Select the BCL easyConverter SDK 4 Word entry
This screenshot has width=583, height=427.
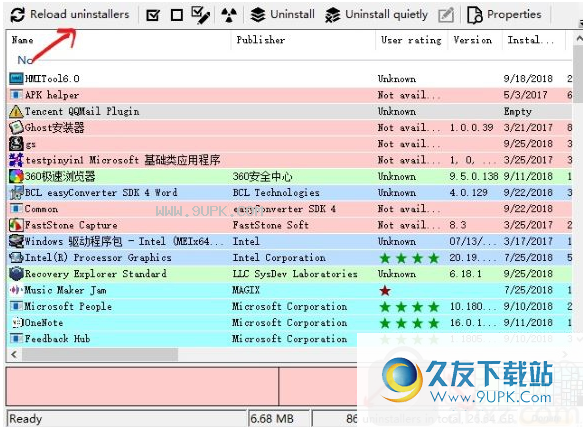click(x=289, y=193)
